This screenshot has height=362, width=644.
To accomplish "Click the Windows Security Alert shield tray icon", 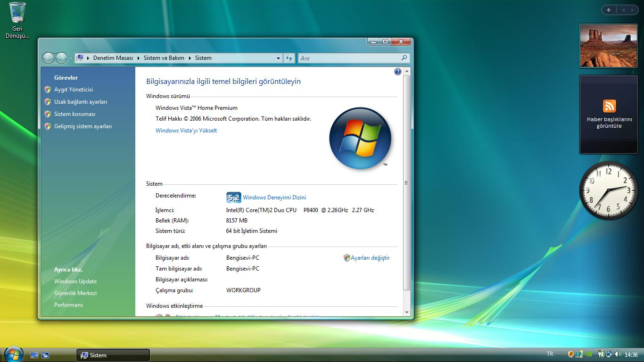I will [571, 354].
